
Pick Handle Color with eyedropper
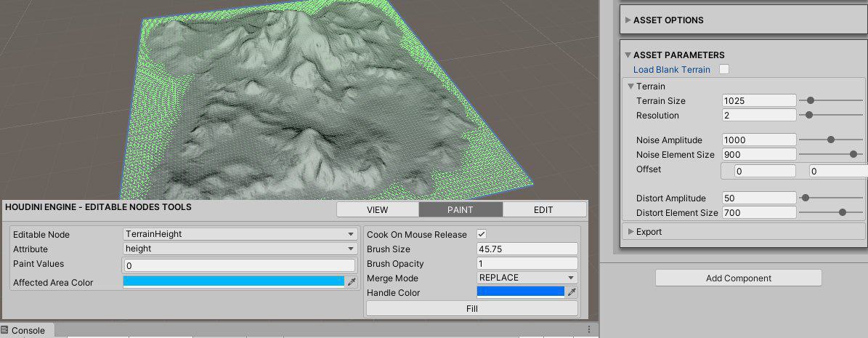tap(572, 292)
